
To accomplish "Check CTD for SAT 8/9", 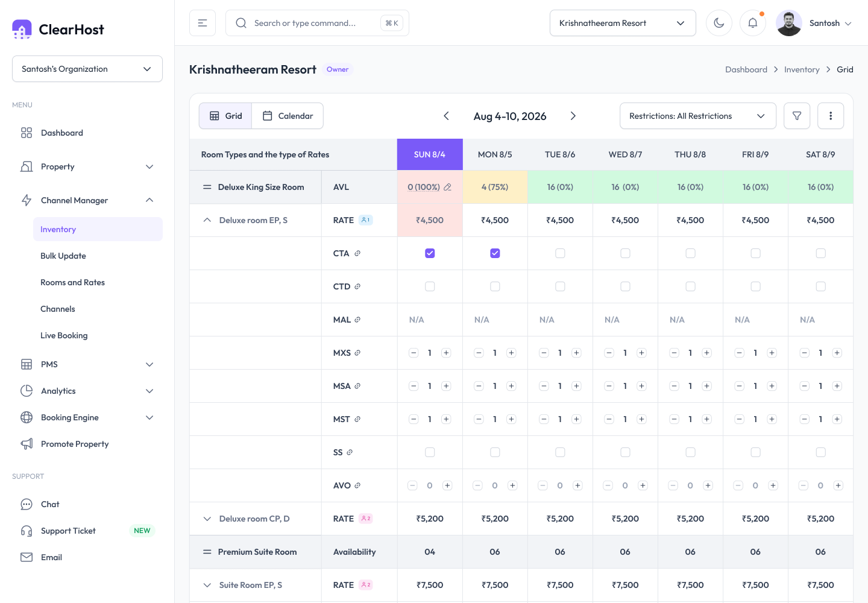I will click(x=820, y=286).
